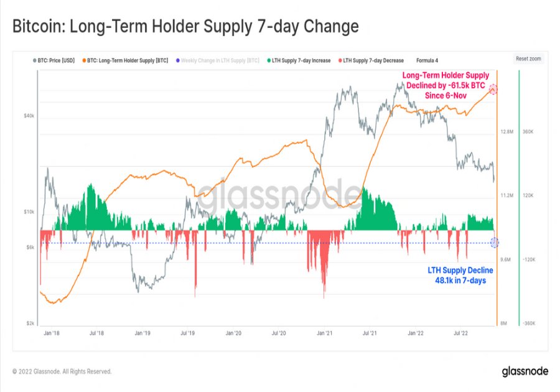Click the glassnode logo at bottom right

pos(525,371)
